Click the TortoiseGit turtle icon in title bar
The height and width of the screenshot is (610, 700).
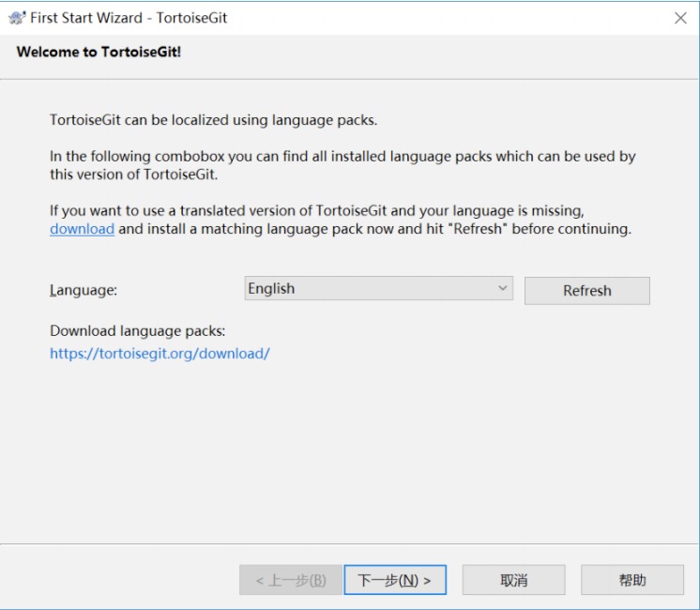pos(17,18)
